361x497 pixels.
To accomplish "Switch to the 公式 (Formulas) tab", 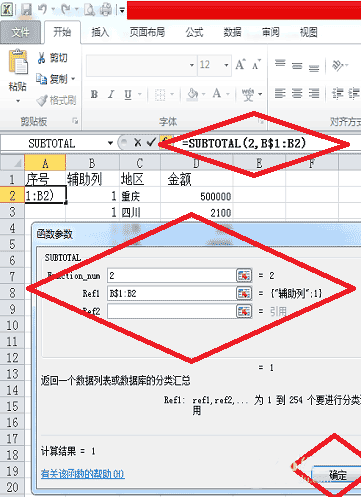I will point(194,32).
